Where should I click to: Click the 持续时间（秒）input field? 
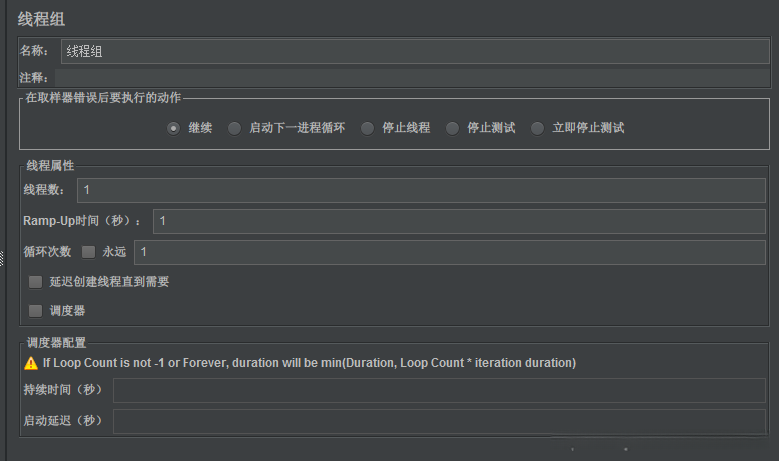(439, 390)
